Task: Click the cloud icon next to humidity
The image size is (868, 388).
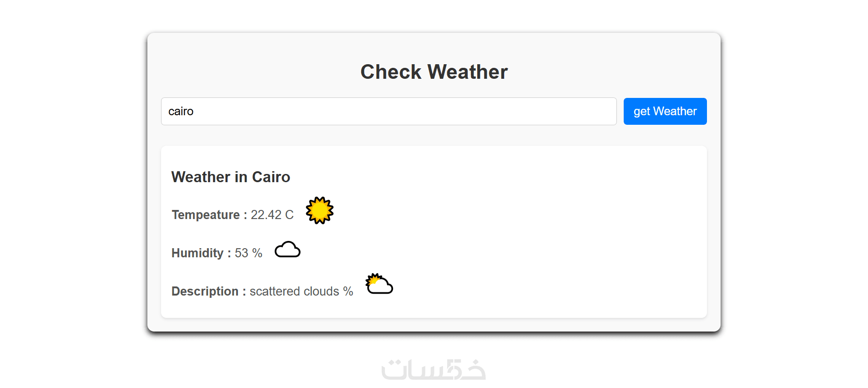Action: (288, 250)
